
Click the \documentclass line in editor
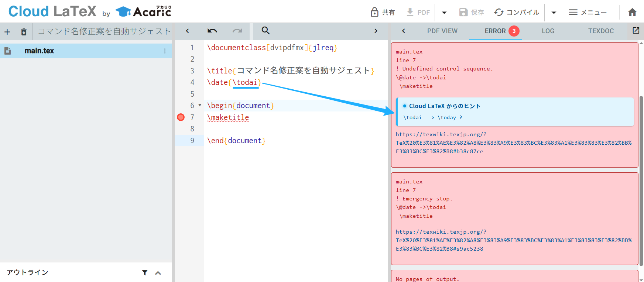point(272,48)
